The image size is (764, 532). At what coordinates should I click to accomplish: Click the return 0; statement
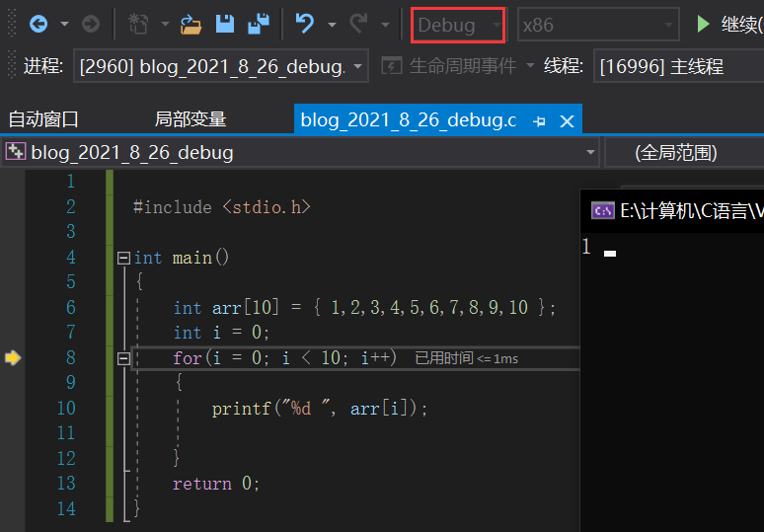(x=216, y=484)
